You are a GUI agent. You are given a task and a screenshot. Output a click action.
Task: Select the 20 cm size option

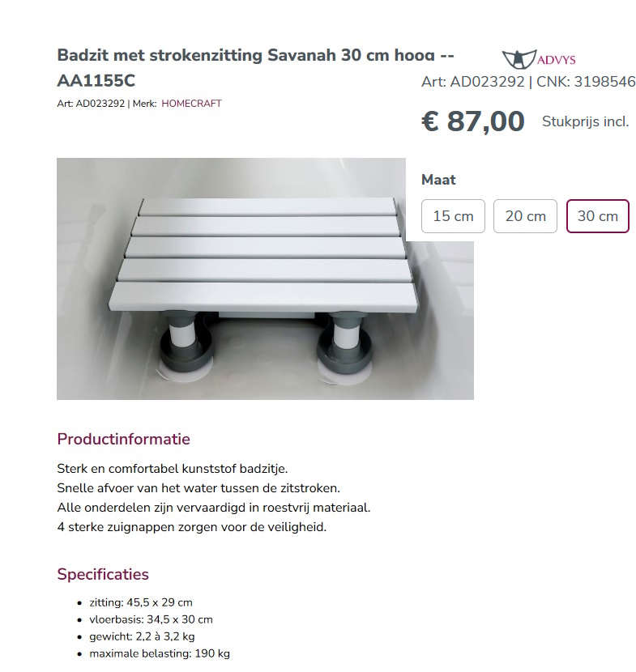[x=525, y=216]
